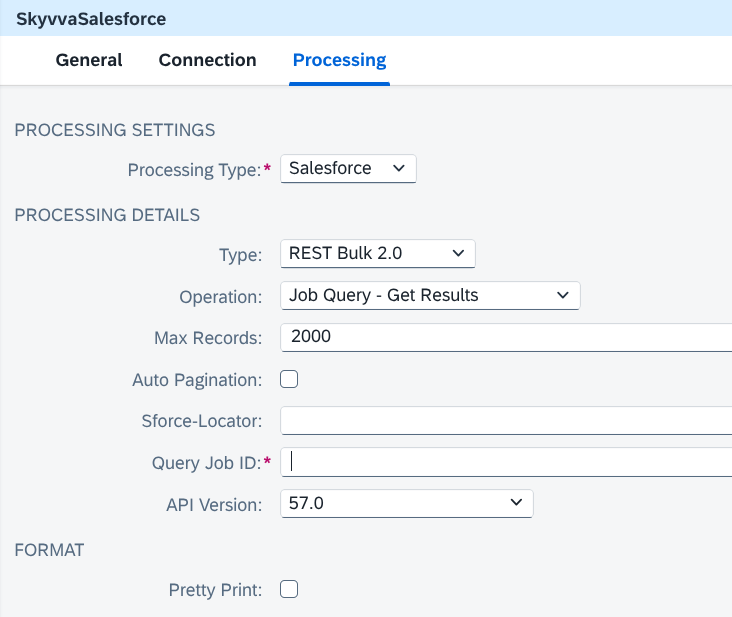Click the Operation dropdown chevron arrow
The image size is (732, 617).
point(563,295)
